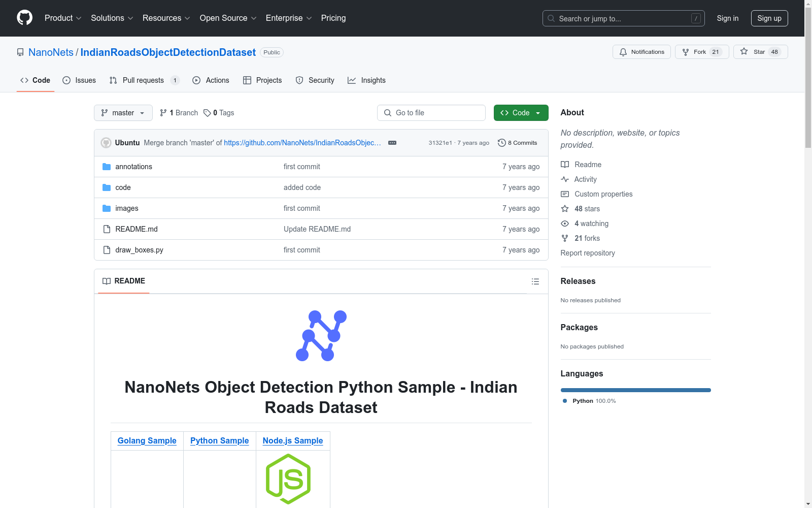
Task: Expand the Solutions menu
Action: pyautogui.click(x=112, y=18)
